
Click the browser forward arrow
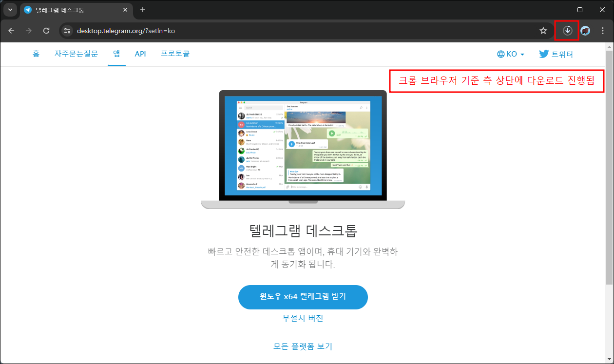tap(29, 31)
